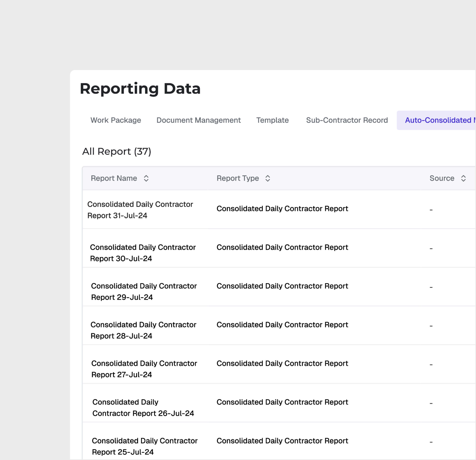Click the Reporting Data page title
Viewport: 476px width, 460px height.
point(140,89)
